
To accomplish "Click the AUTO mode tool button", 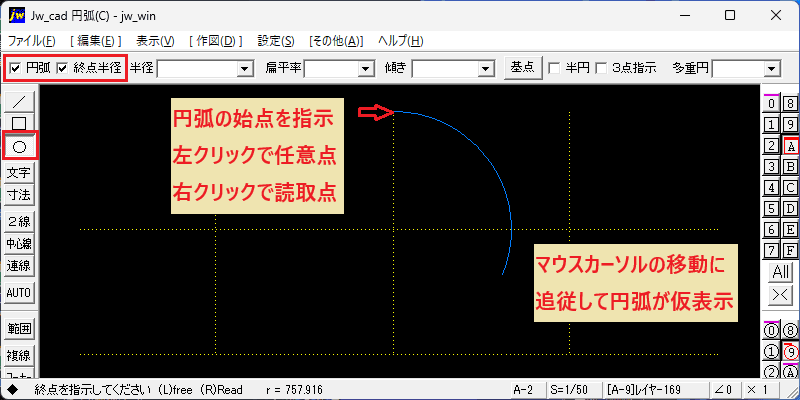I will coord(19,293).
